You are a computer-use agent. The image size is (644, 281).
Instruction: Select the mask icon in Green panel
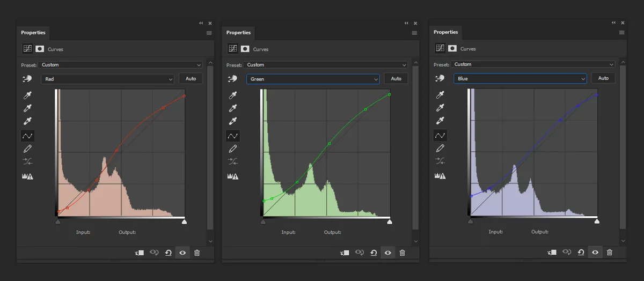coord(245,49)
